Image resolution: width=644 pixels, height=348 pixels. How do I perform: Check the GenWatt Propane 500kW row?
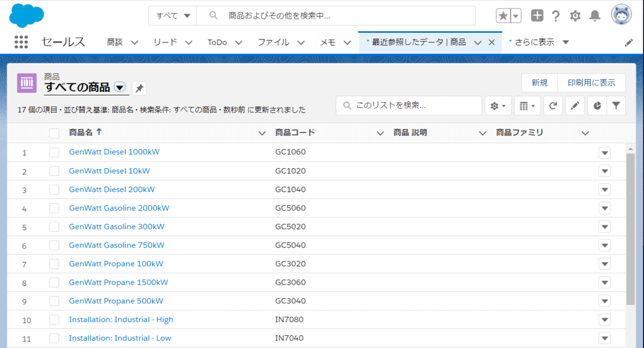click(x=54, y=301)
